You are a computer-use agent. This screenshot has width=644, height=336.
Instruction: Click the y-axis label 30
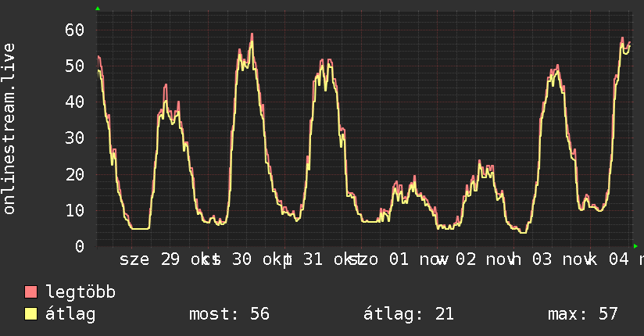(74, 138)
